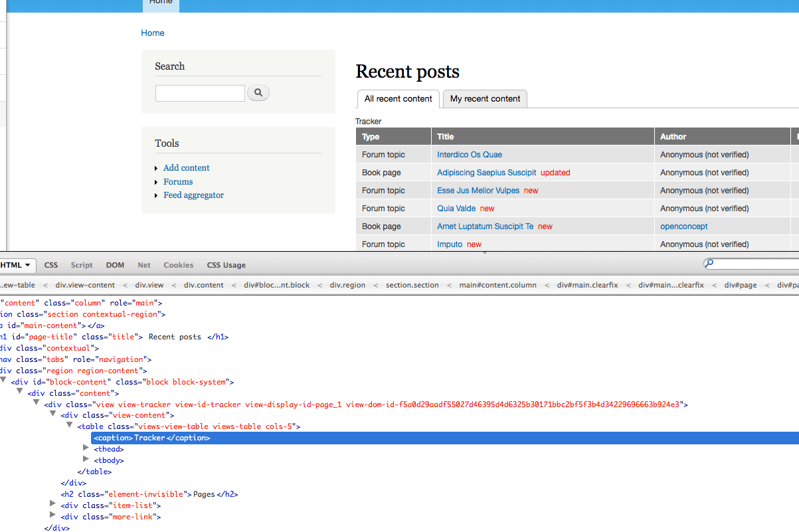
Task: Open the Feed aggregator link
Action: click(193, 195)
